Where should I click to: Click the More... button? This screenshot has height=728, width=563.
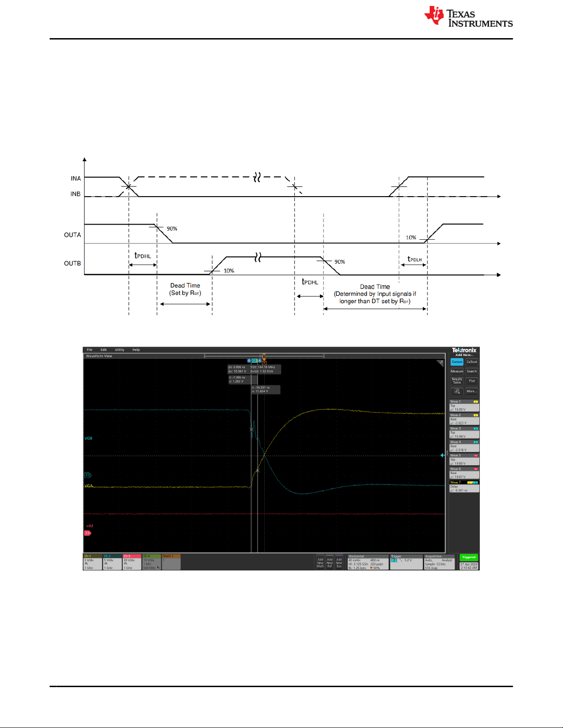click(472, 391)
